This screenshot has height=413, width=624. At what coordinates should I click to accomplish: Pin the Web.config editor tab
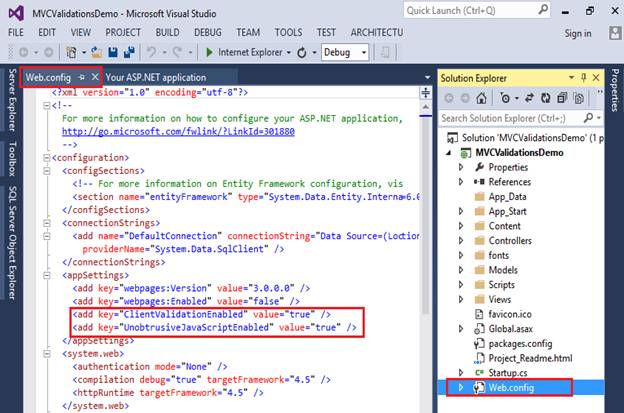[80, 77]
